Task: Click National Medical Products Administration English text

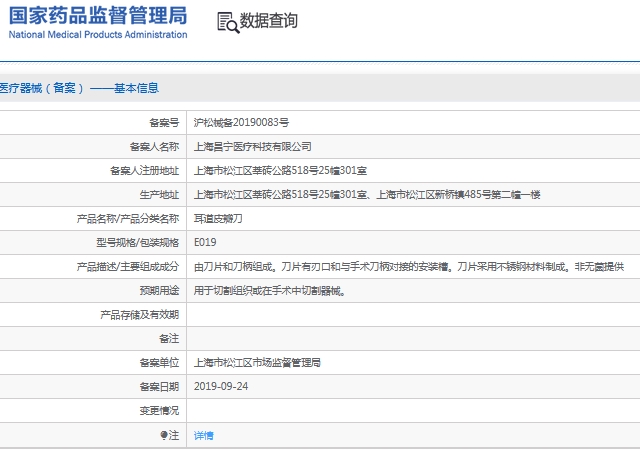Action: click(x=98, y=35)
